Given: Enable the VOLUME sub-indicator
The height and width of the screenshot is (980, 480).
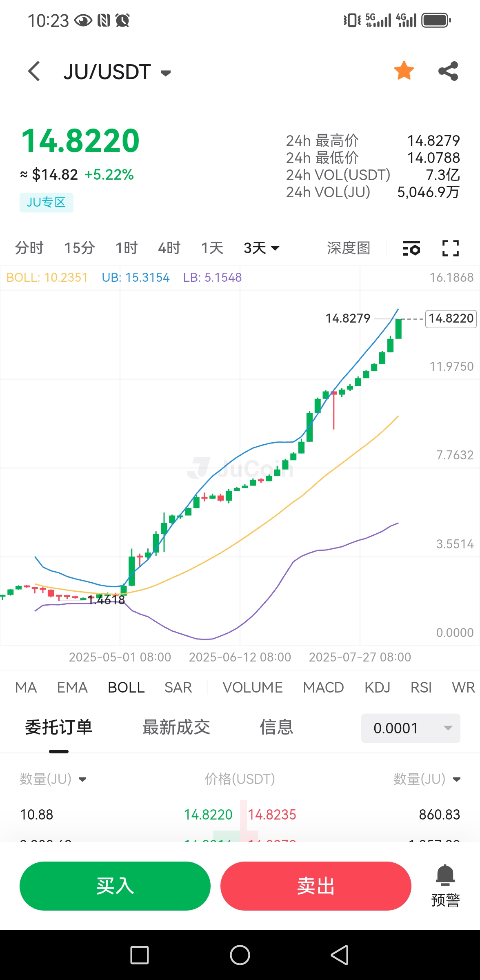Looking at the screenshot, I should click(253, 688).
